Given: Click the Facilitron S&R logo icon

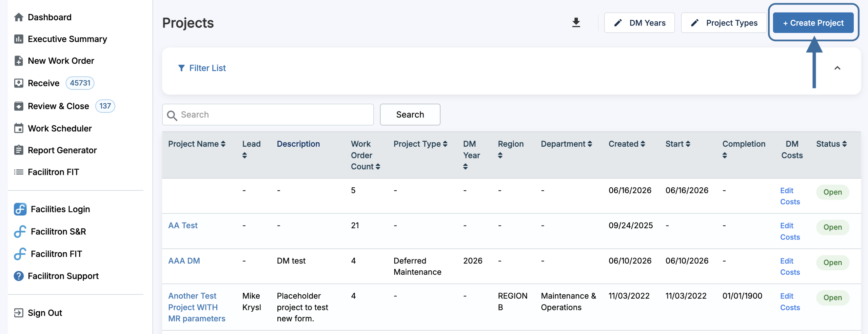Looking at the screenshot, I should tap(20, 231).
